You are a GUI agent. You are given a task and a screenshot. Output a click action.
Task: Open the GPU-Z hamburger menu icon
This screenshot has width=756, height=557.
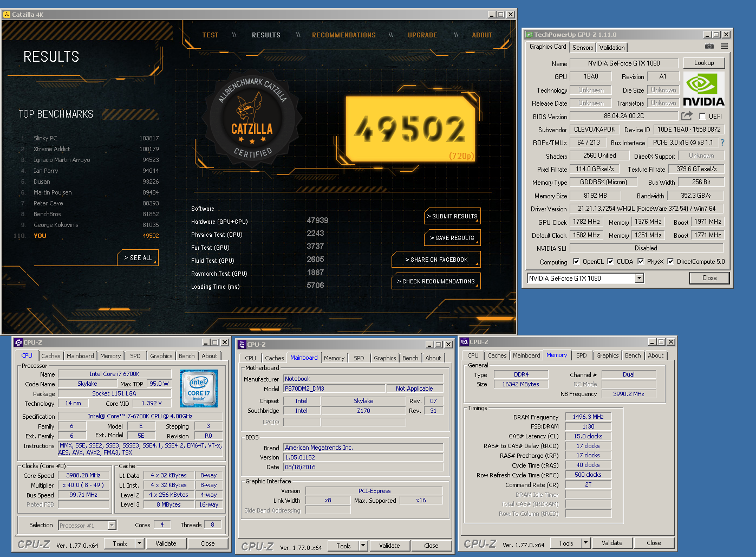724,47
